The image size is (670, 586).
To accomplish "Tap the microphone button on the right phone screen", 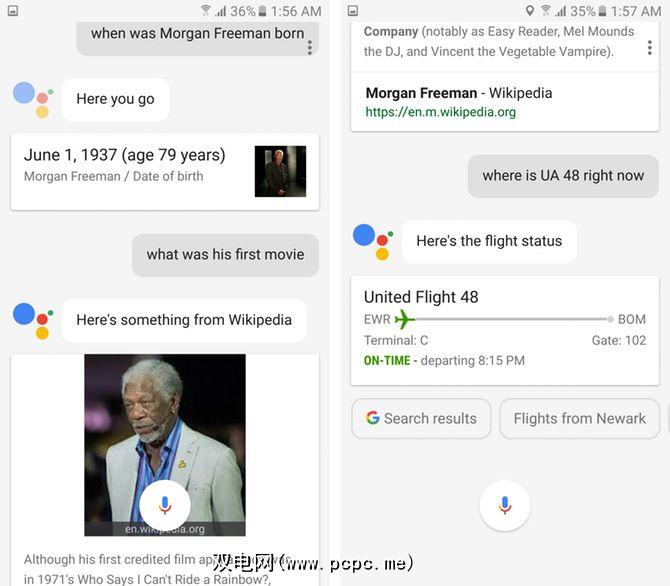I will (x=505, y=505).
